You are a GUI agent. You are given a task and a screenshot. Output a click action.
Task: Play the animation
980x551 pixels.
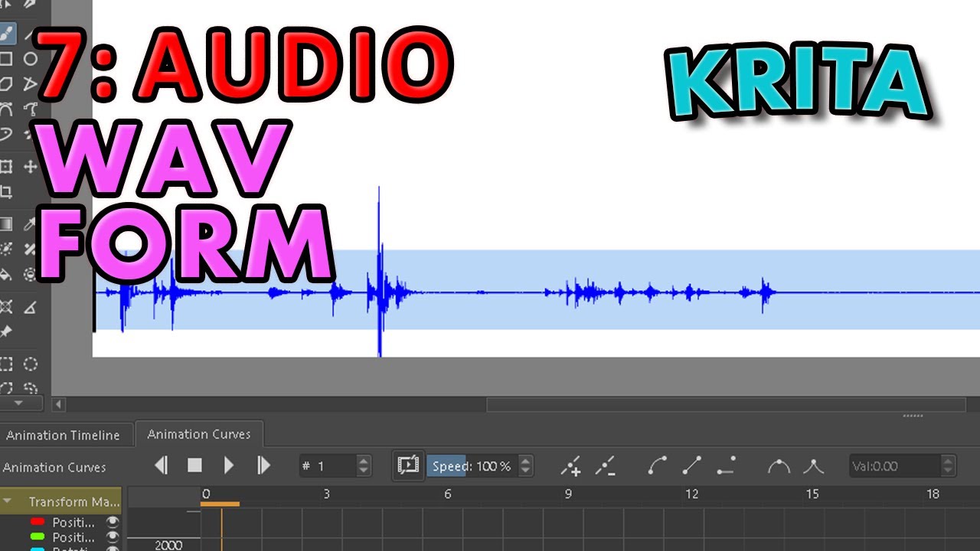[229, 465]
